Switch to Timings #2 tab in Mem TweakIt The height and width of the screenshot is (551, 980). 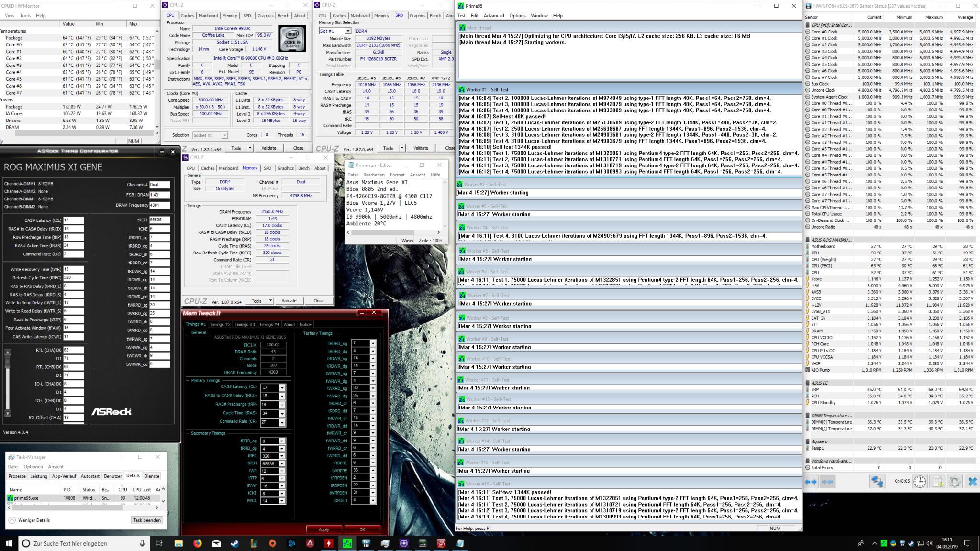pyautogui.click(x=220, y=324)
